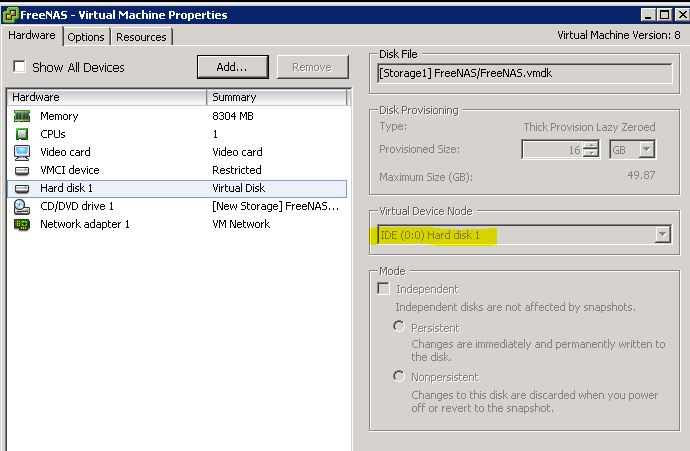Click the [New Storage] FreeNAS... summary value

[x=275, y=206]
